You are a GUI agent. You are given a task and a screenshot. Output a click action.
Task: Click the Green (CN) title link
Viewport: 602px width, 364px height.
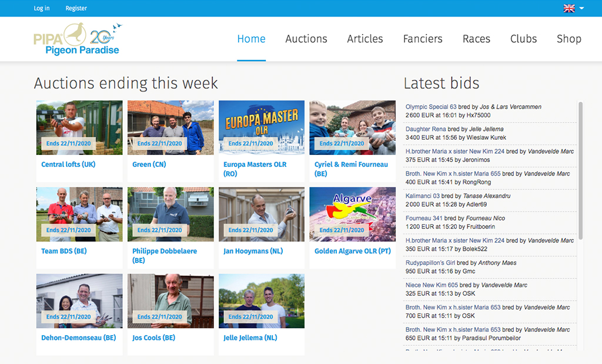[x=149, y=164]
